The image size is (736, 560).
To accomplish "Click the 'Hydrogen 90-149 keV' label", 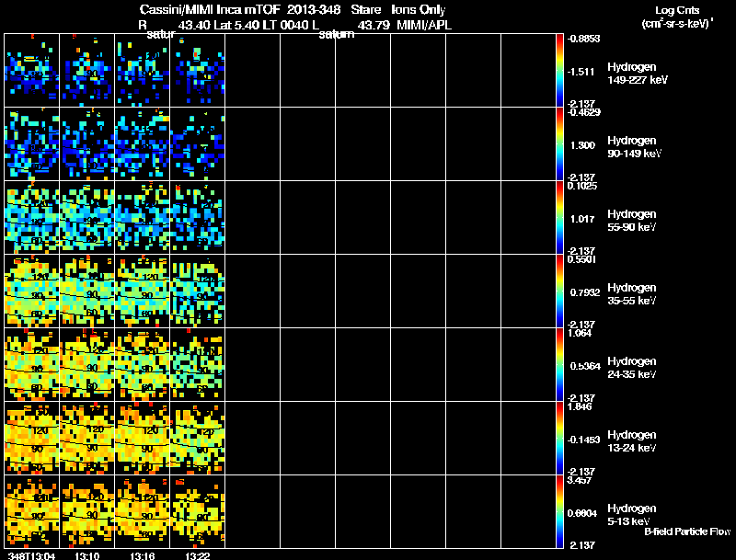I will [635, 147].
